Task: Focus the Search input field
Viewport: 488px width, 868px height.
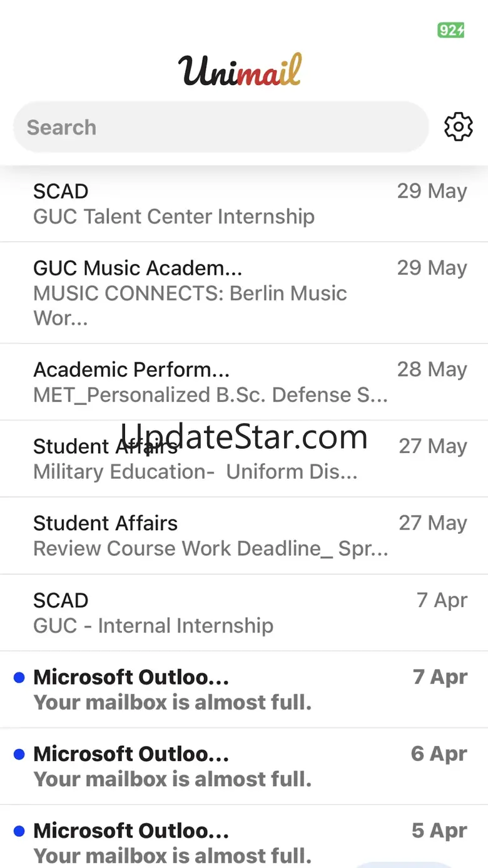Action: pos(220,127)
